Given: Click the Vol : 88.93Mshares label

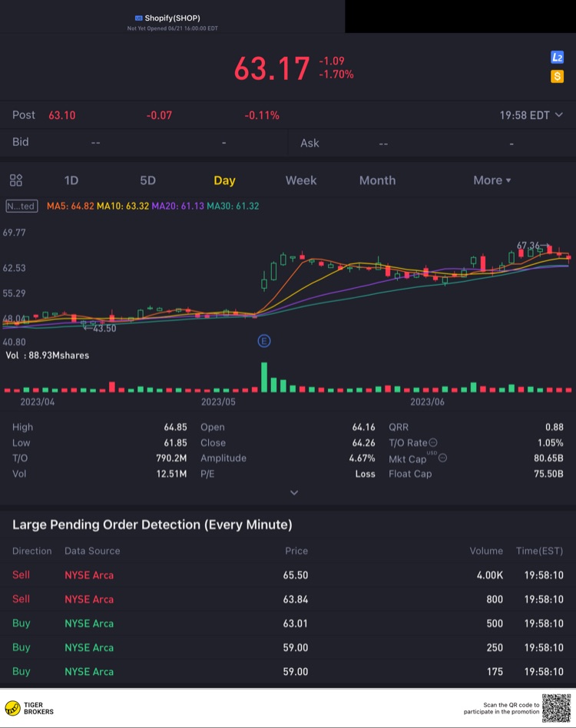Looking at the screenshot, I should pyautogui.click(x=48, y=356).
